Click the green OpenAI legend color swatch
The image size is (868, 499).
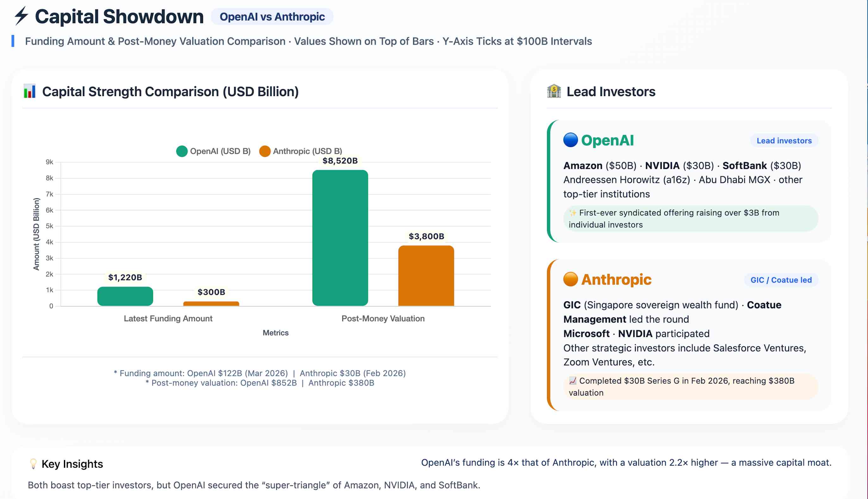[182, 151]
